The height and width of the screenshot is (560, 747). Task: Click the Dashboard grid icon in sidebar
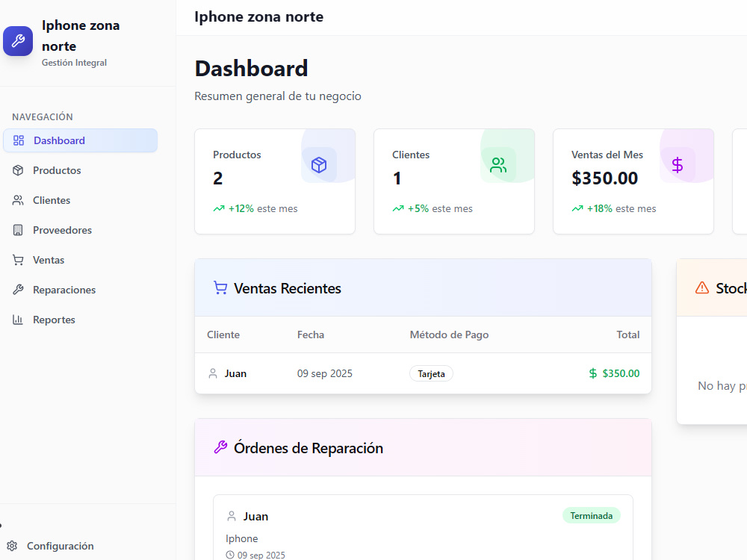click(x=19, y=140)
